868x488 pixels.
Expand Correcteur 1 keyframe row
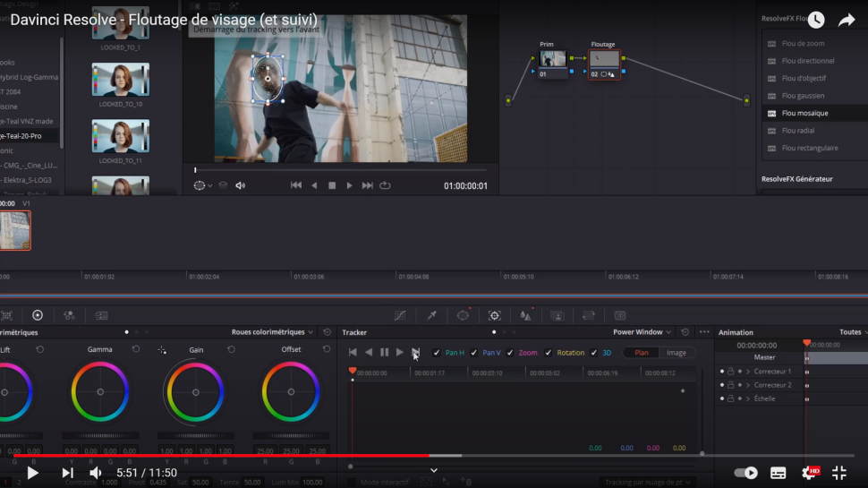click(x=748, y=371)
